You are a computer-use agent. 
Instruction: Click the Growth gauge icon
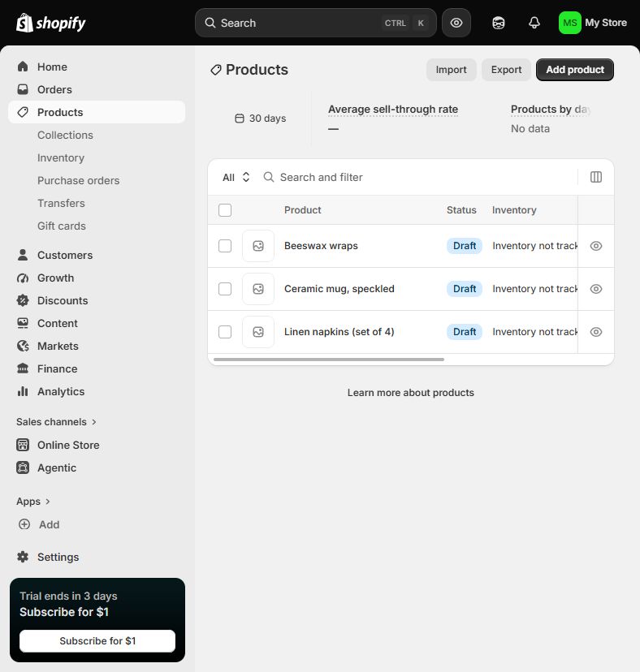pos(23,278)
